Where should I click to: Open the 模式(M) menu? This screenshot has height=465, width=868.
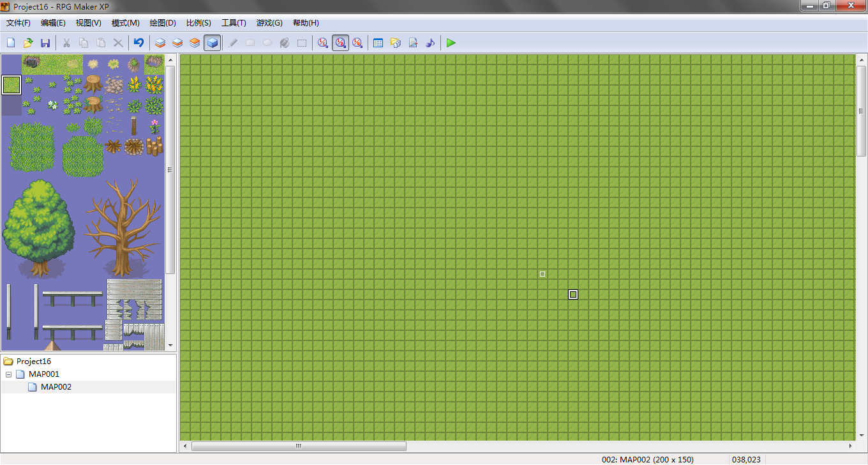[x=125, y=23]
